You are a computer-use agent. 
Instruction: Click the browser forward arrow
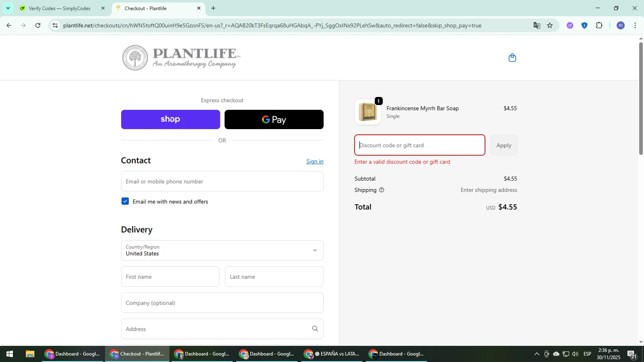click(23, 25)
